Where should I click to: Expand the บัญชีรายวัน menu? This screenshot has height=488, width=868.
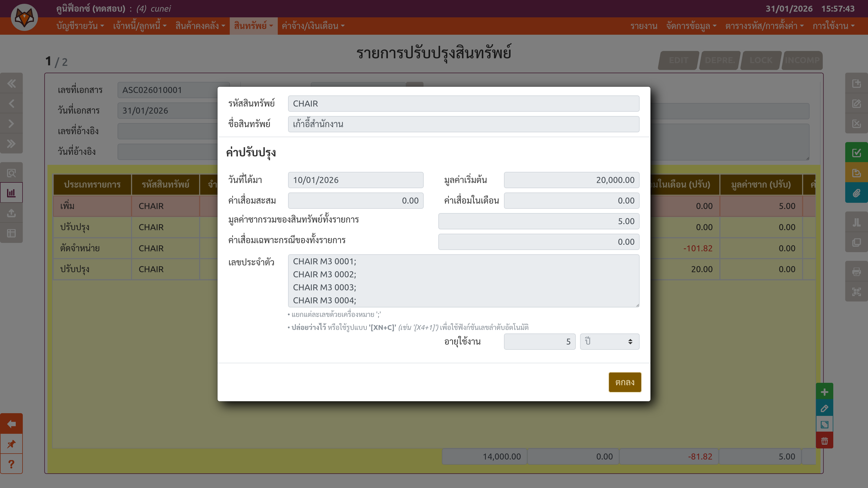80,26
